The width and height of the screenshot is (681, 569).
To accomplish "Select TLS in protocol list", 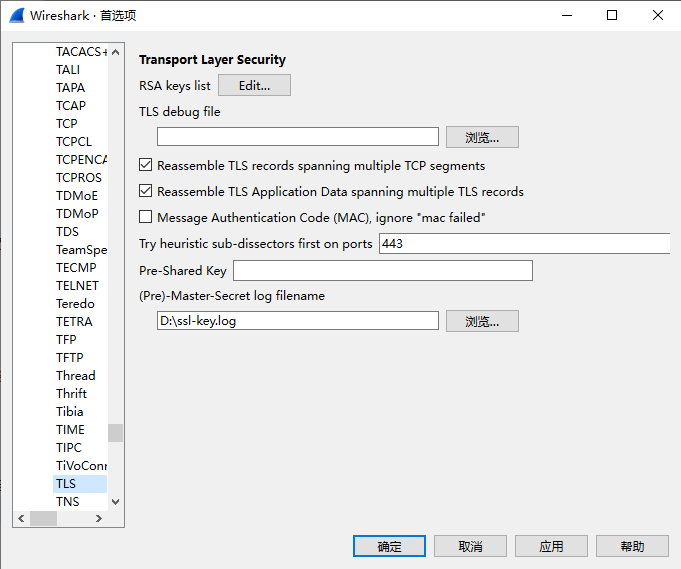I will [x=66, y=483].
